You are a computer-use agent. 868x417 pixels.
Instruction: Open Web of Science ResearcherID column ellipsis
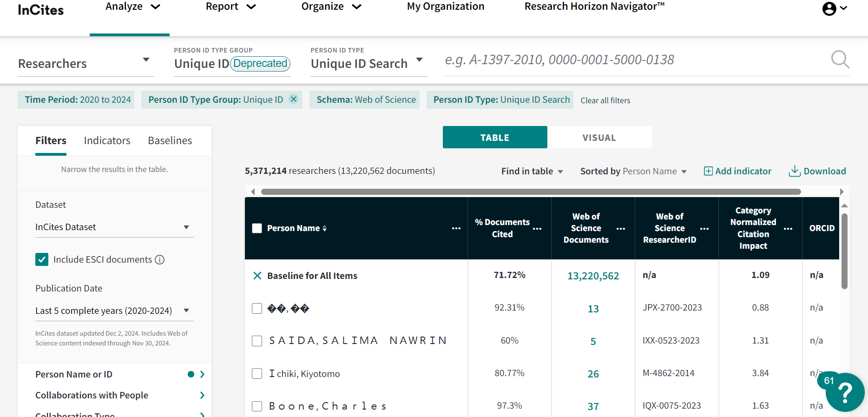point(704,229)
